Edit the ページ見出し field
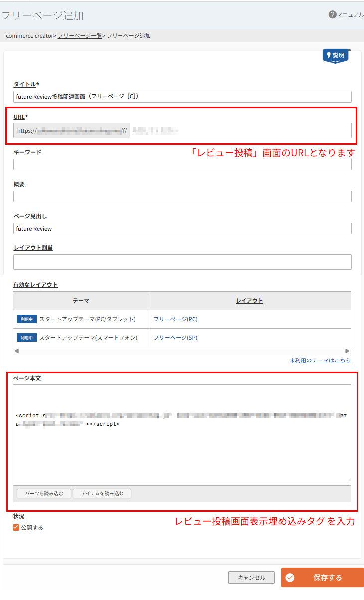The image size is (364, 600). coord(182,228)
